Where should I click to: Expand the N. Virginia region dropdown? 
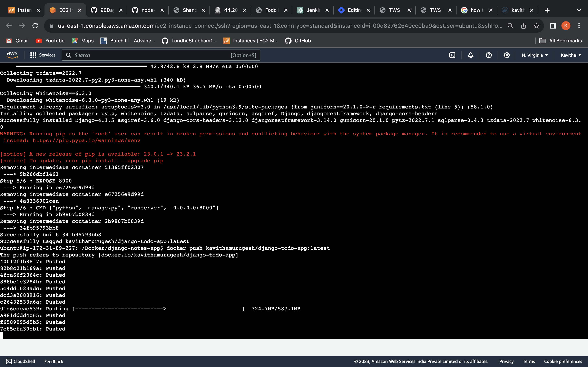(535, 55)
